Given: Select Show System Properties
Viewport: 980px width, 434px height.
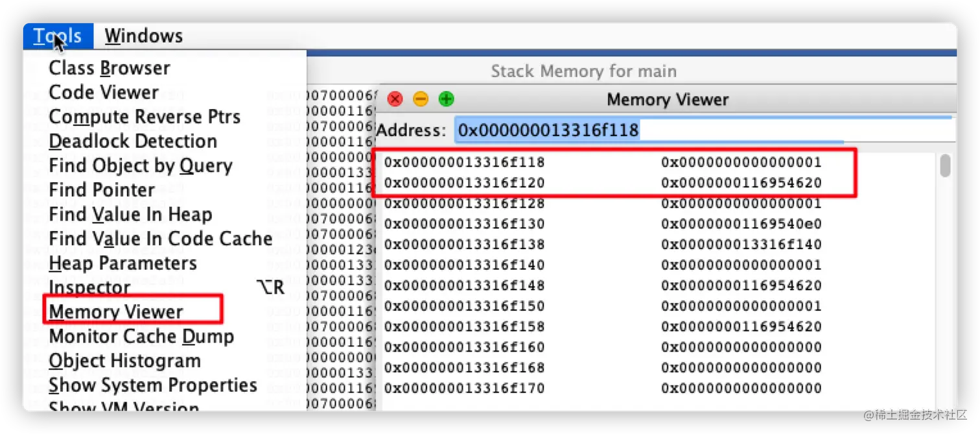Looking at the screenshot, I should (153, 385).
